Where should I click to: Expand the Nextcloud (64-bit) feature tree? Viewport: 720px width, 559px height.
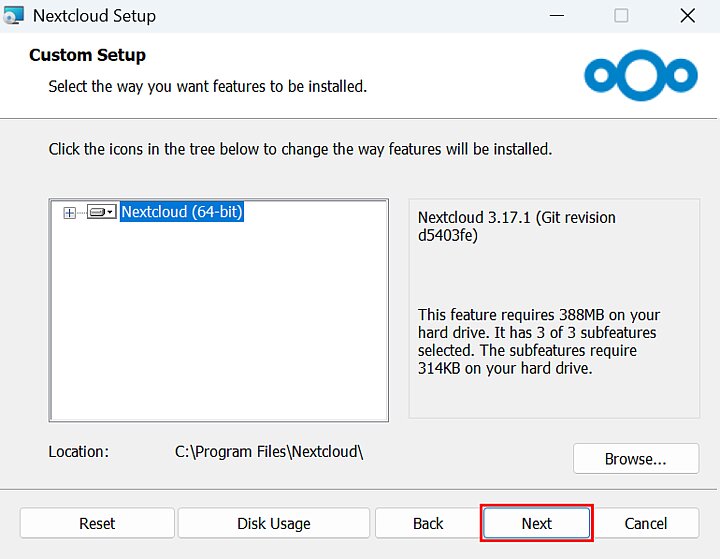[x=69, y=213]
